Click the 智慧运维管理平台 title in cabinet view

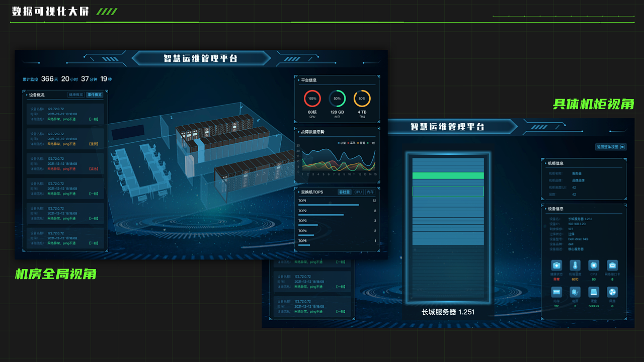[447, 127]
